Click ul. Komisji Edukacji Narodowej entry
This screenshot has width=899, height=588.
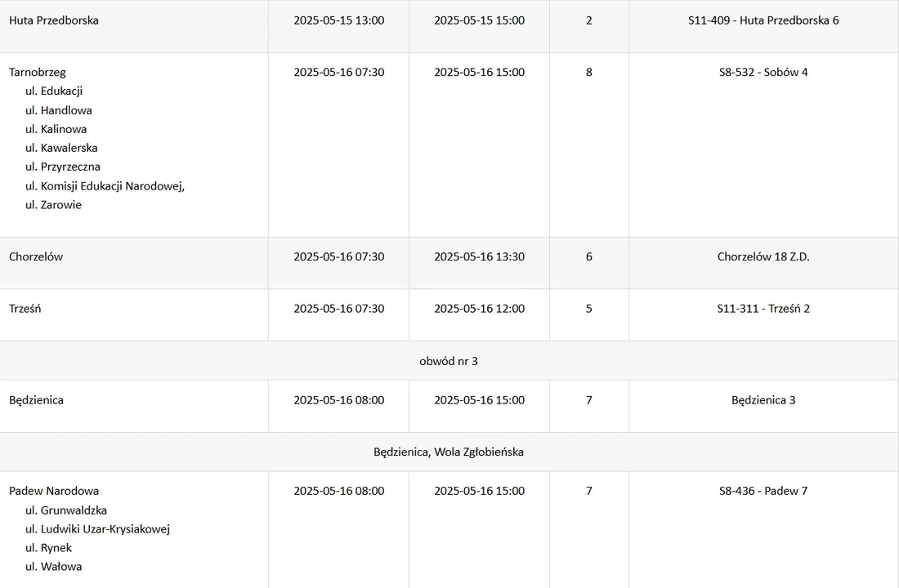(105, 186)
